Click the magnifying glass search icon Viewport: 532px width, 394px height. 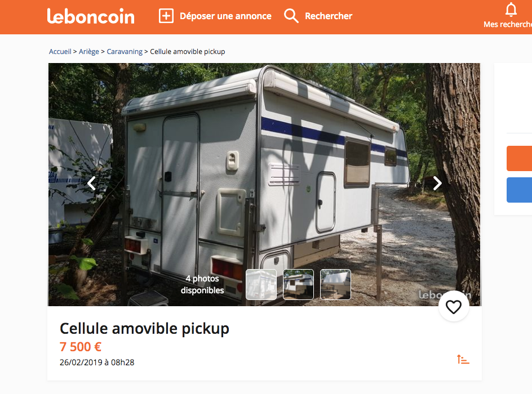click(291, 16)
